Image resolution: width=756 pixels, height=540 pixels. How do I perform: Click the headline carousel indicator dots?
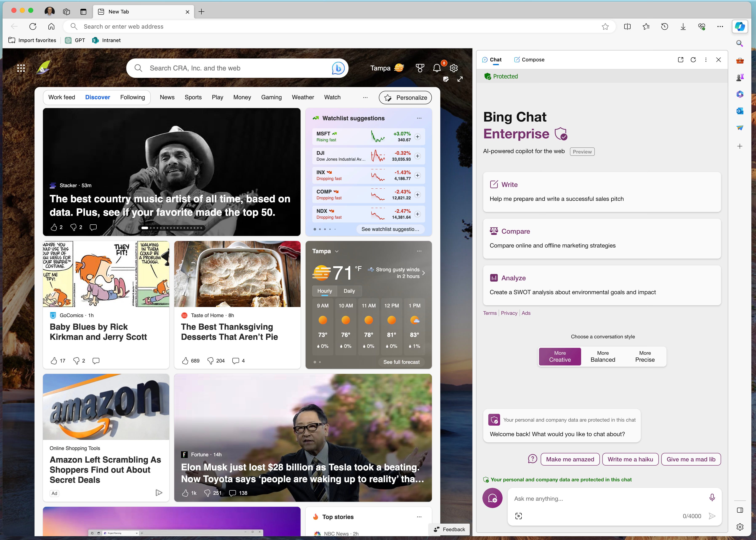click(x=172, y=228)
